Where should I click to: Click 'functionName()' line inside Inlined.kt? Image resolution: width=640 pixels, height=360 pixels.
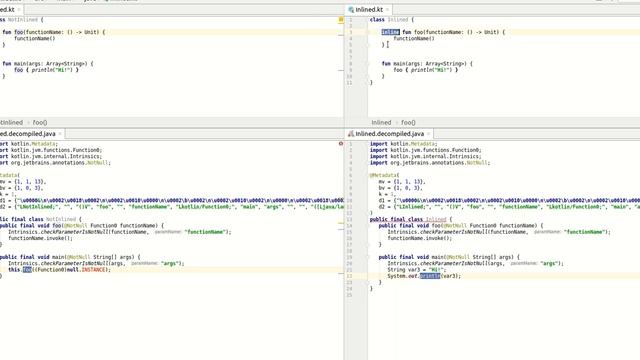coord(414,38)
